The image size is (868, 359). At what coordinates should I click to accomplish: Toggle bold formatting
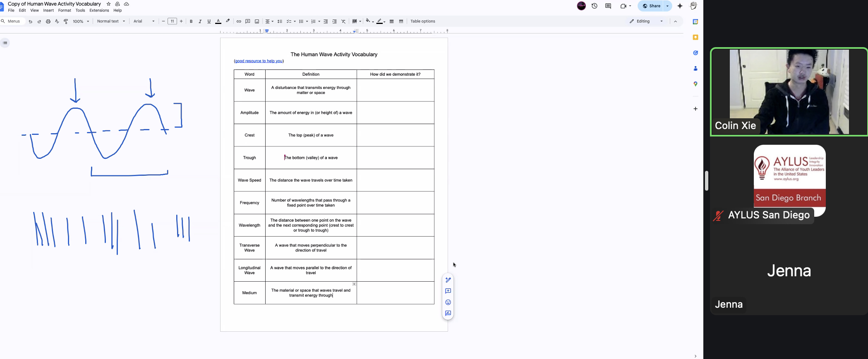(191, 22)
